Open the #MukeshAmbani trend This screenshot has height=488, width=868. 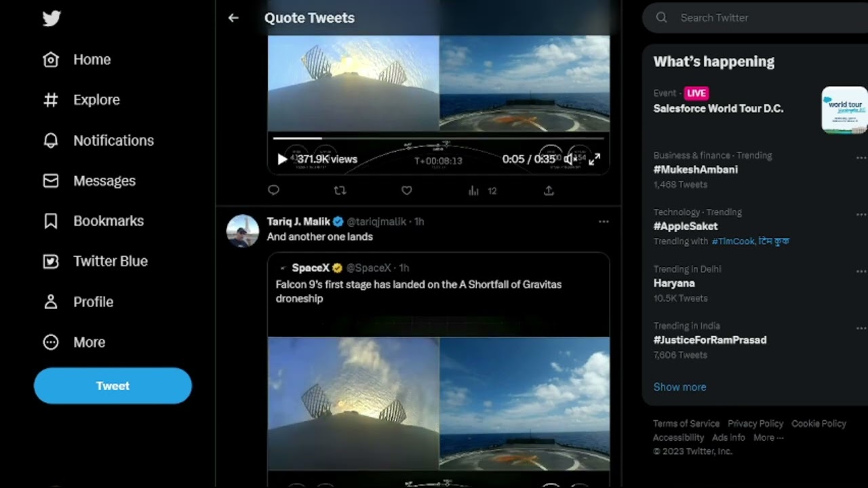click(x=695, y=169)
